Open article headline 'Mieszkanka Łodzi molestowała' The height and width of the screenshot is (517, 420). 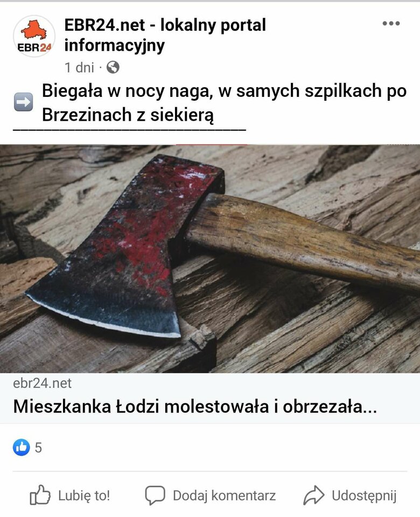point(195,406)
